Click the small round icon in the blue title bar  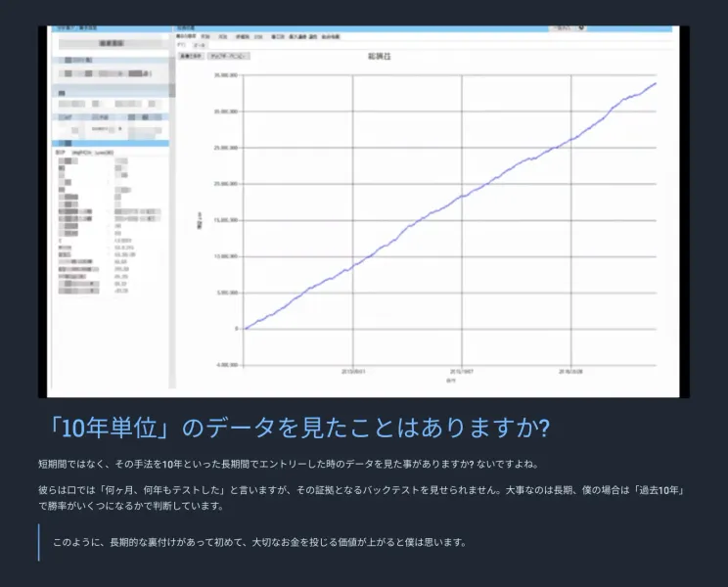[x=581, y=28]
